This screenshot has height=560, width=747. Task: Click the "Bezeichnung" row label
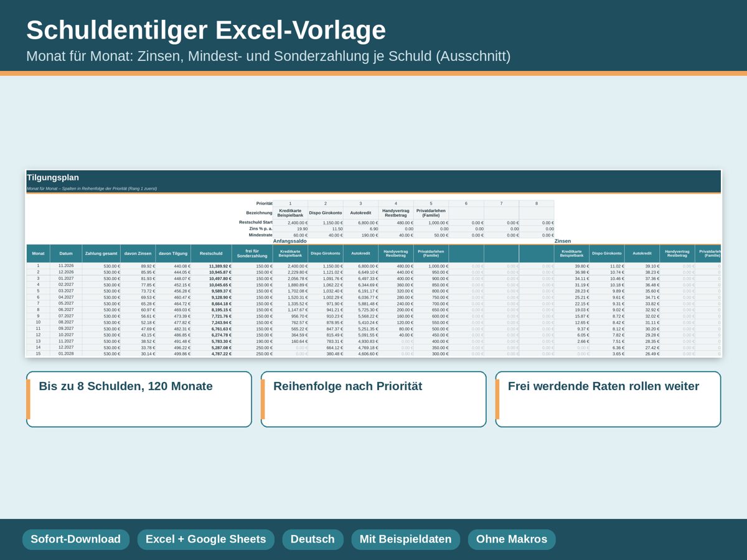pos(260,213)
